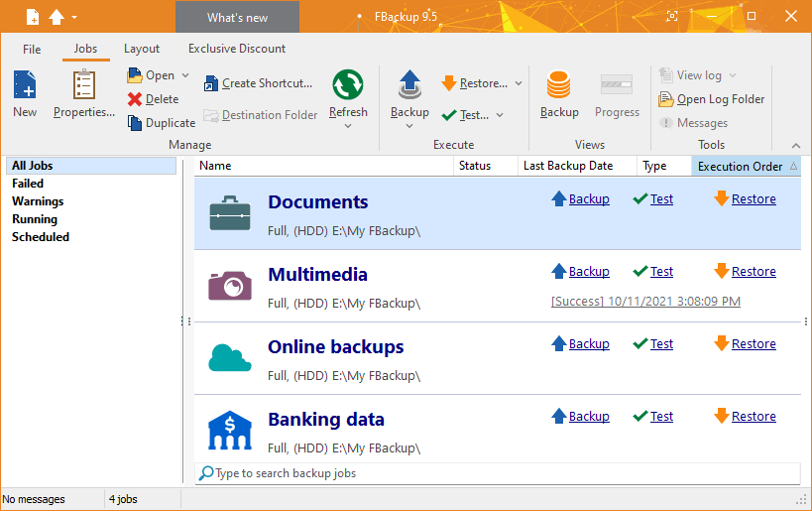This screenshot has height=511, width=812.
Task: Collapse the ribbon with chevron
Action: (796, 146)
